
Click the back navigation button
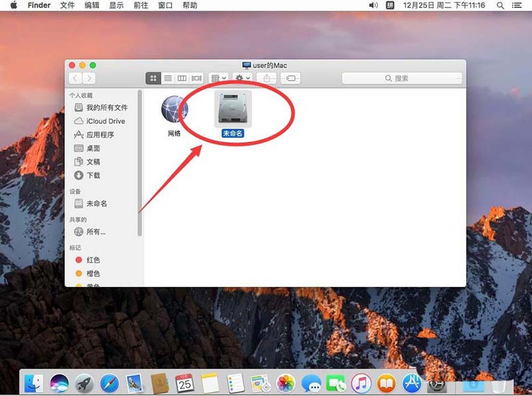coord(74,78)
